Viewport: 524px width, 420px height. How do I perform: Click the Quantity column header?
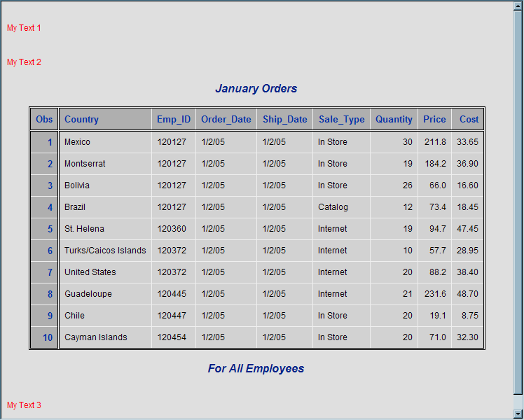point(394,120)
